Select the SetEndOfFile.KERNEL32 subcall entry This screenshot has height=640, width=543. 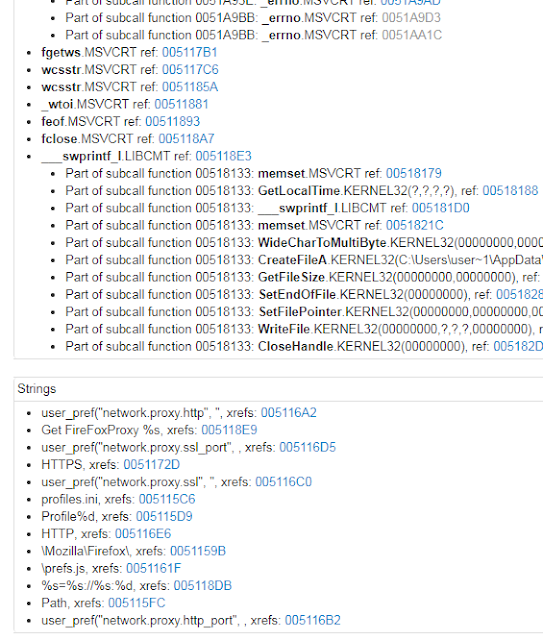[304, 295]
